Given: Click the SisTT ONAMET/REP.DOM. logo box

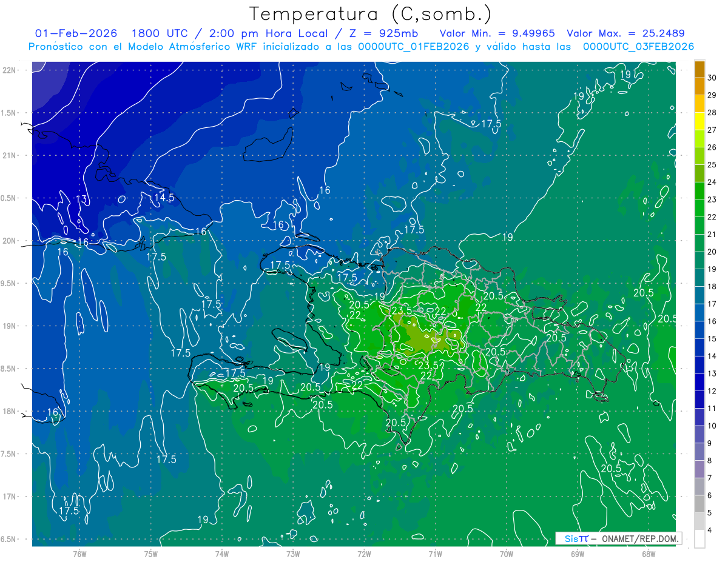Looking at the screenshot, I should [x=618, y=538].
